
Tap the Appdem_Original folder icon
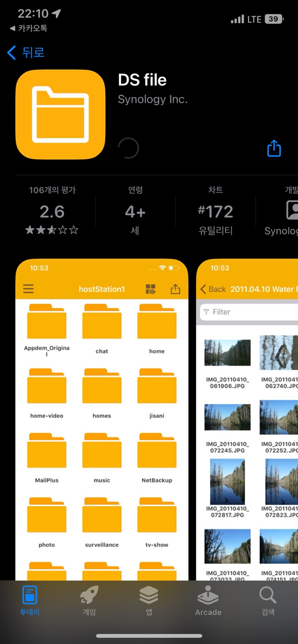(x=47, y=321)
